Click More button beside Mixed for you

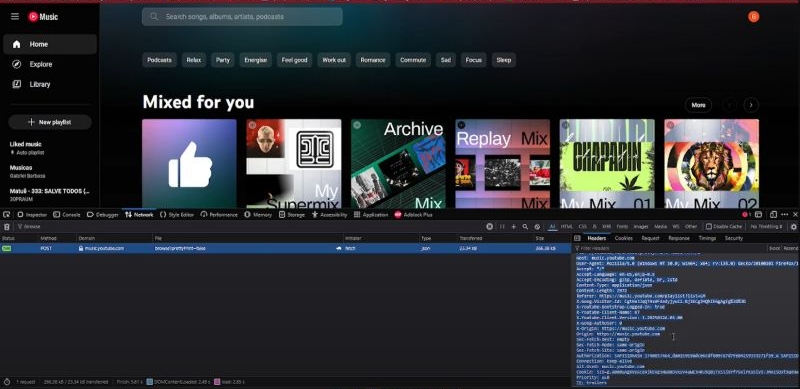(x=698, y=105)
